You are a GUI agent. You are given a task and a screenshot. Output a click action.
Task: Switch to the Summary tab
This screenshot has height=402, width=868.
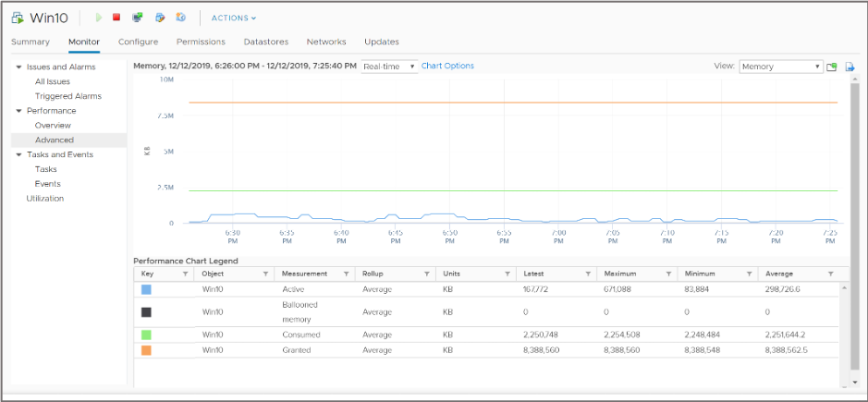pyautogui.click(x=30, y=42)
